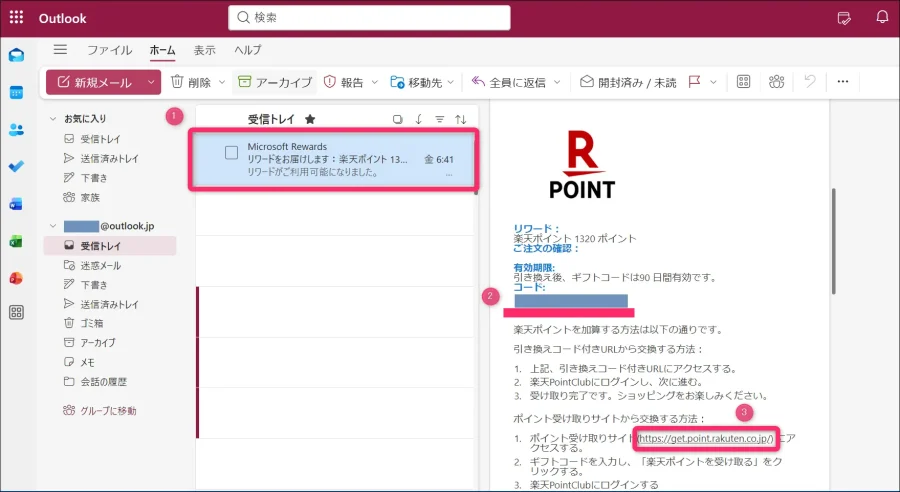Favorite the Inbox with the star
The image size is (900, 492).
(310, 119)
